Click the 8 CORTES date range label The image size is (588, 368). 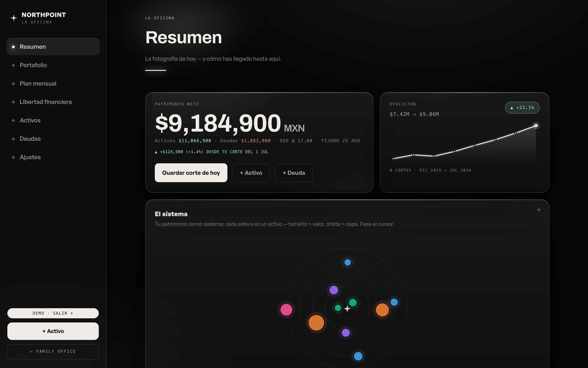(x=430, y=170)
